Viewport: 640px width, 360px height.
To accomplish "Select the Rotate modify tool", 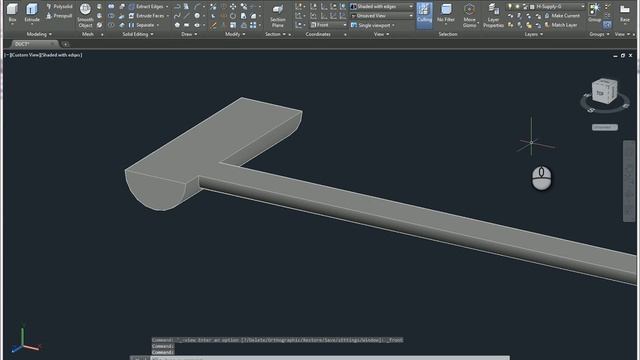I will (233, 16).
